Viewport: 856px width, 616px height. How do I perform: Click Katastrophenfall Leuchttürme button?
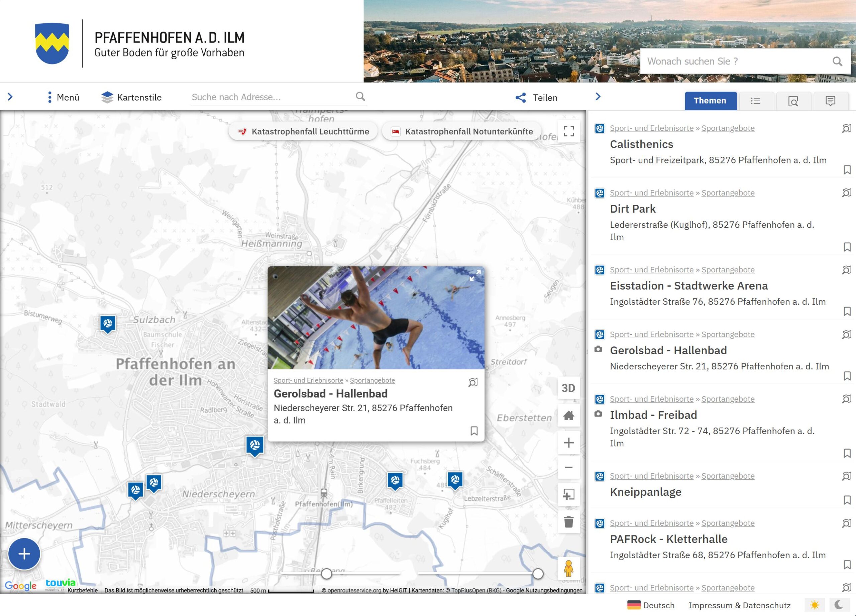(x=303, y=132)
